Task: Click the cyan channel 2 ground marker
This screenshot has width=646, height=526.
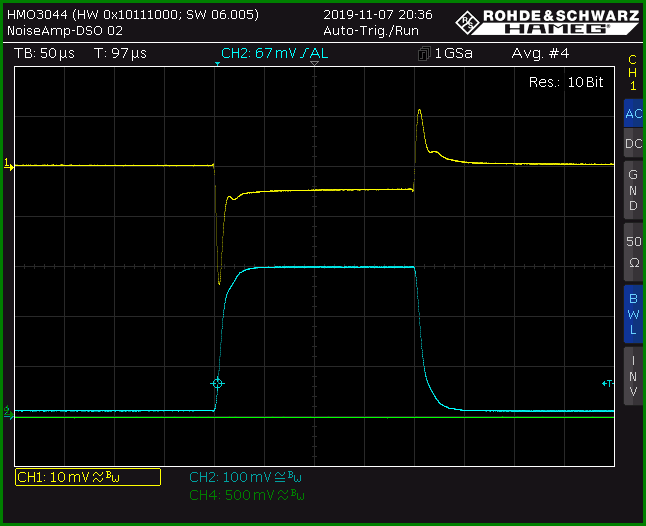Action: [x=9, y=413]
